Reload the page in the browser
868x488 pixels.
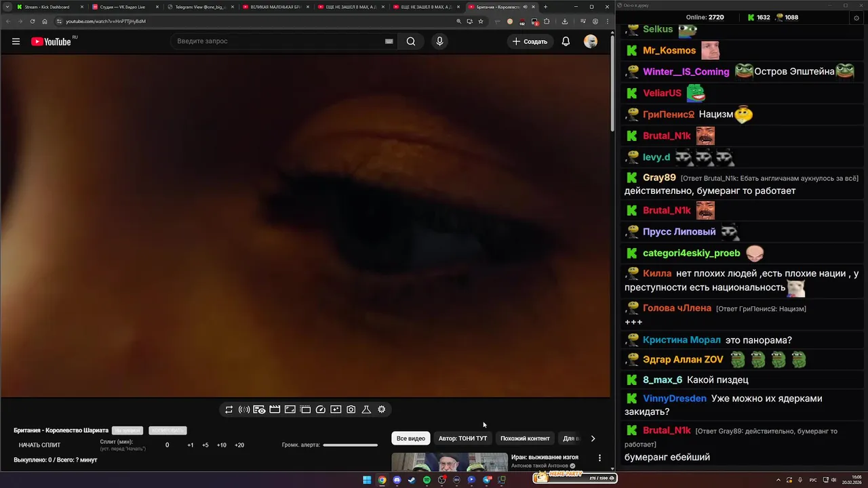tap(32, 21)
